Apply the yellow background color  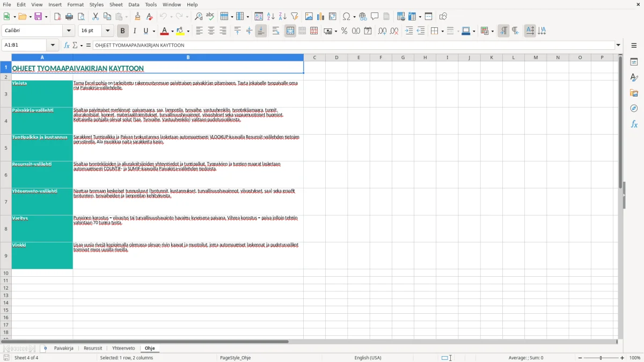tap(180, 31)
